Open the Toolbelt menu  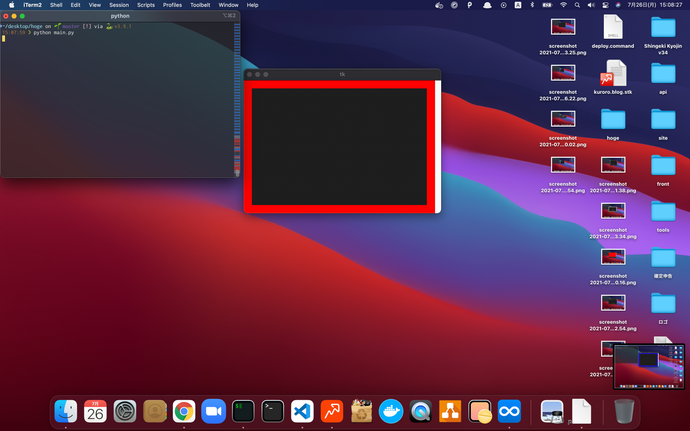click(200, 5)
